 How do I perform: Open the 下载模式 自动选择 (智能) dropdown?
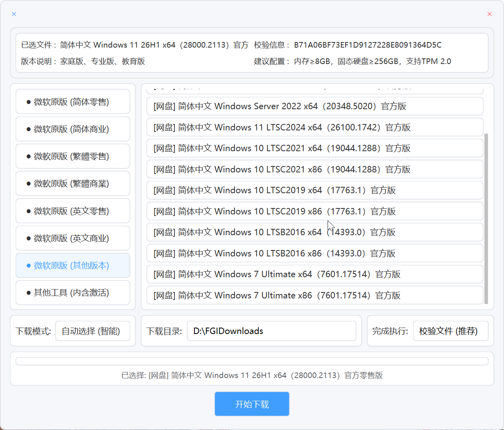pyautogui.click(x=93, y=331)
